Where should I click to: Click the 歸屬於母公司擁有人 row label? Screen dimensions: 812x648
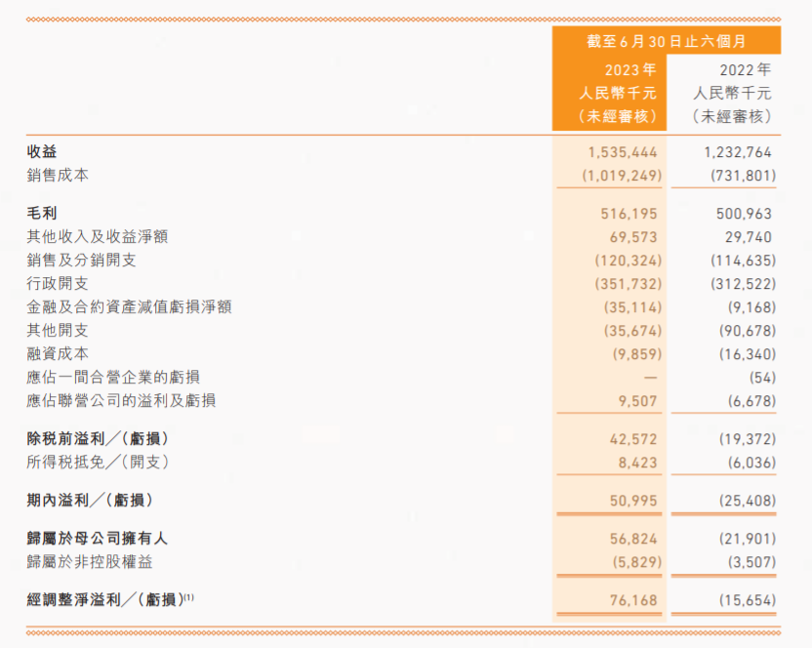(x=98, y=539)
